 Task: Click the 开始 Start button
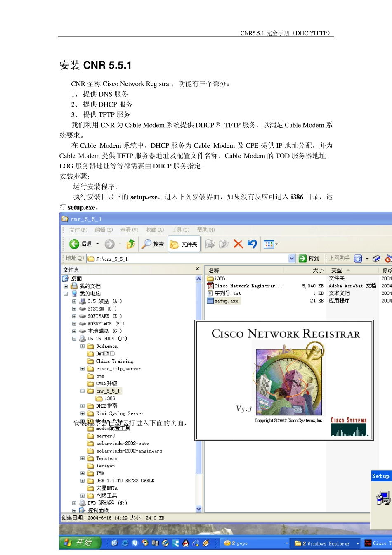point(80,543)
